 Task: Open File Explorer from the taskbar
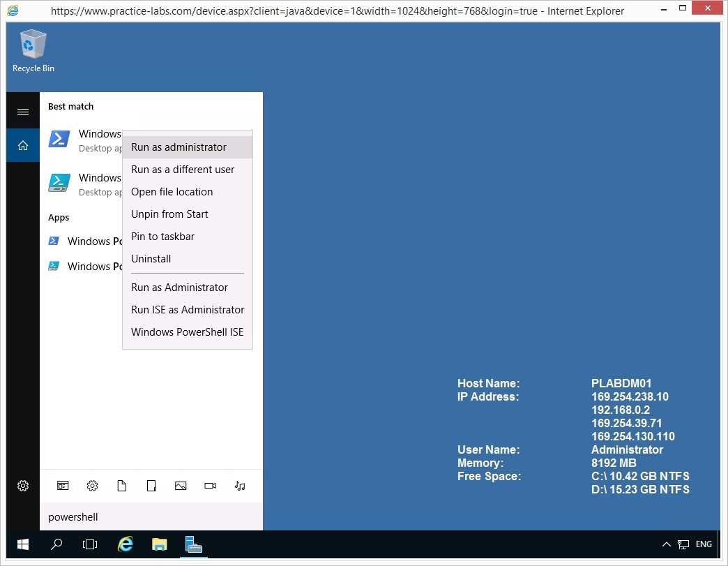[160, 544]
